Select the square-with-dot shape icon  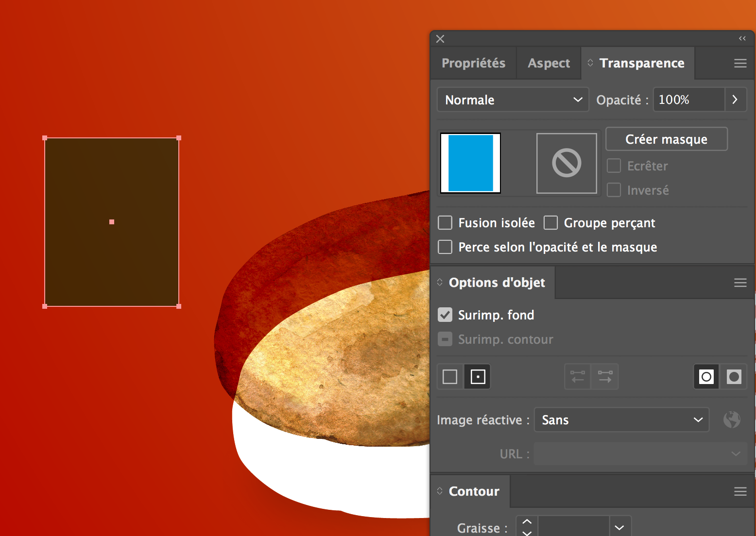click(477, 376)
